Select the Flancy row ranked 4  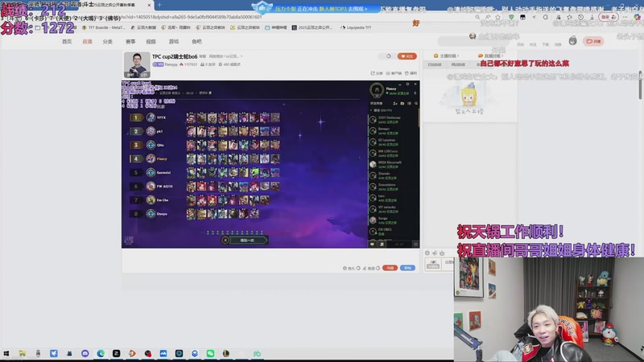[x=204, y=158]
